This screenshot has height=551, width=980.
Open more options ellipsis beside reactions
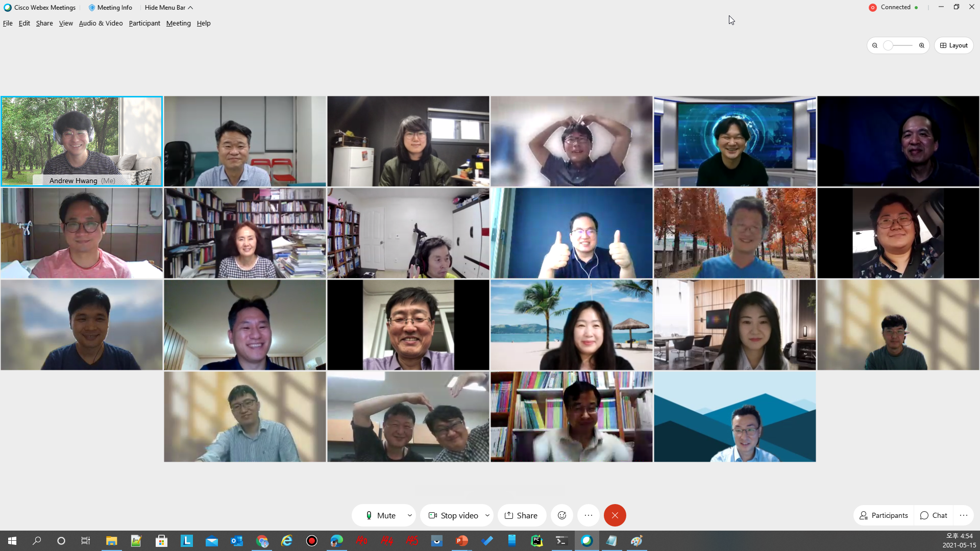tap(589, 515)
